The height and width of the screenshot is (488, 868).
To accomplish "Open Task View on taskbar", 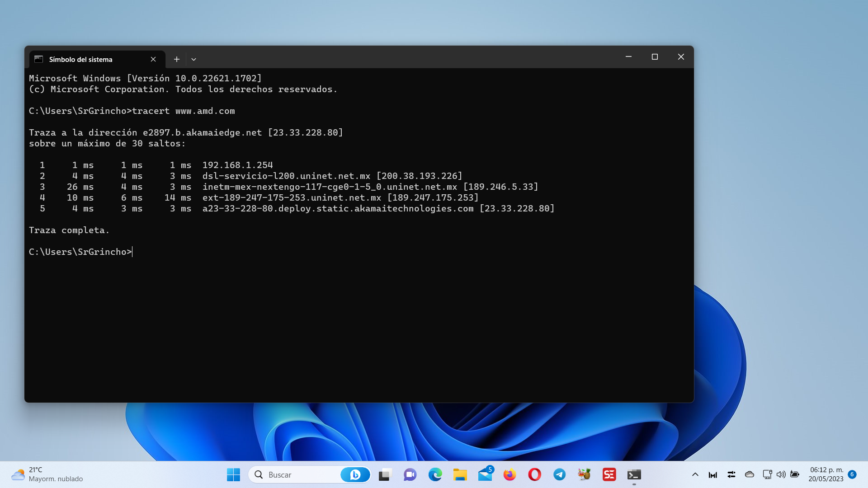I will (385, 474).
